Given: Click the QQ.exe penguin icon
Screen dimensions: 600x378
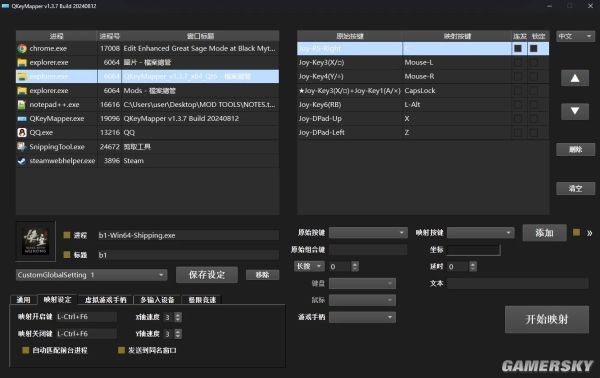Looking at the screenshot, I should click(22, 132).
